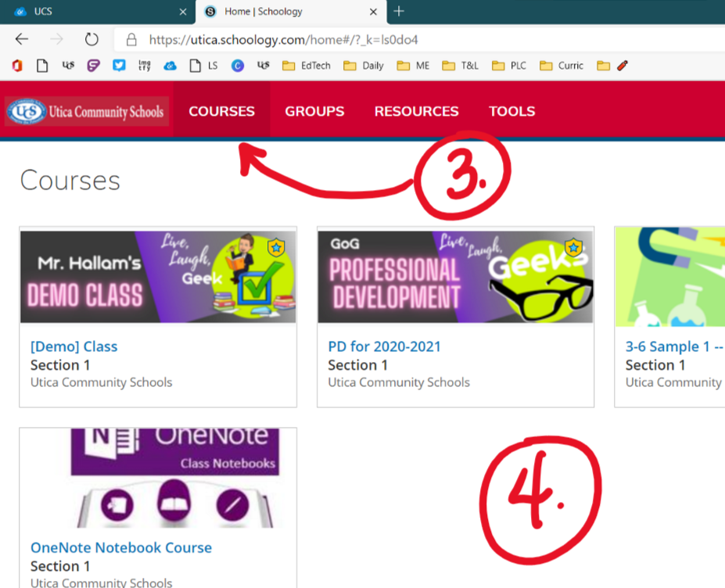Open the imgflip bookmark icon
Viewport: 725px width, 588px height.
(x=144, y=66)
